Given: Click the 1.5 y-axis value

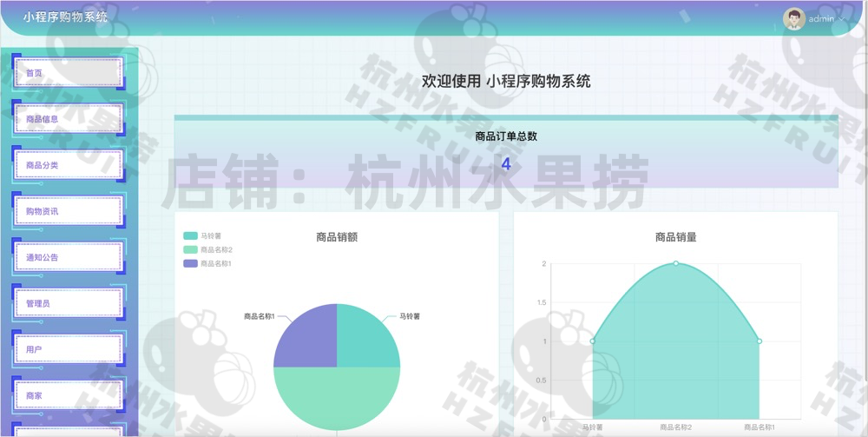Looking at the screenshot, I should coord(541,302).
